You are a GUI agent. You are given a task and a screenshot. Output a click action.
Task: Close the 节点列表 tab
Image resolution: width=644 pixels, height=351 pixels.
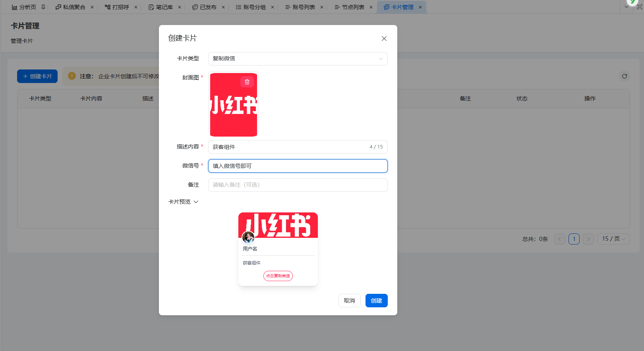[x=371, y=7]
